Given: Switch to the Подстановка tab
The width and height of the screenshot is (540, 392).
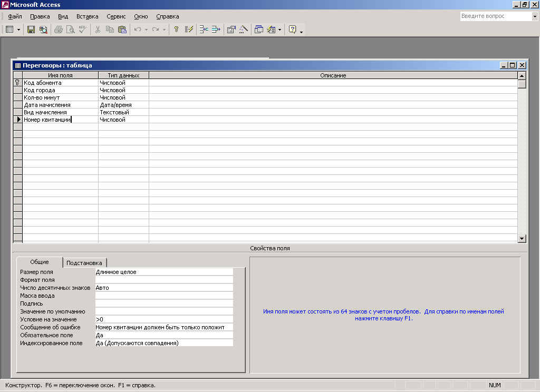Looking at the screenshot, I should point(84,263).
